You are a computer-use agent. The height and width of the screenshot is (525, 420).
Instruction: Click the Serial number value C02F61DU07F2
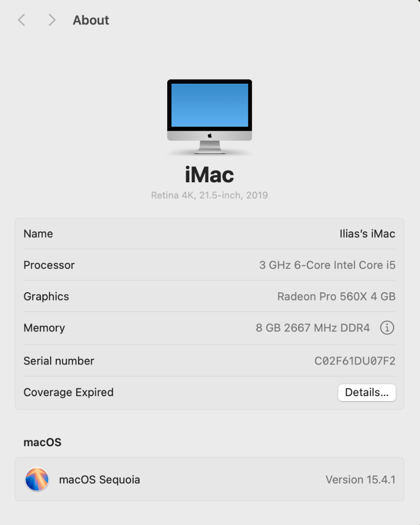click(355, 361)
